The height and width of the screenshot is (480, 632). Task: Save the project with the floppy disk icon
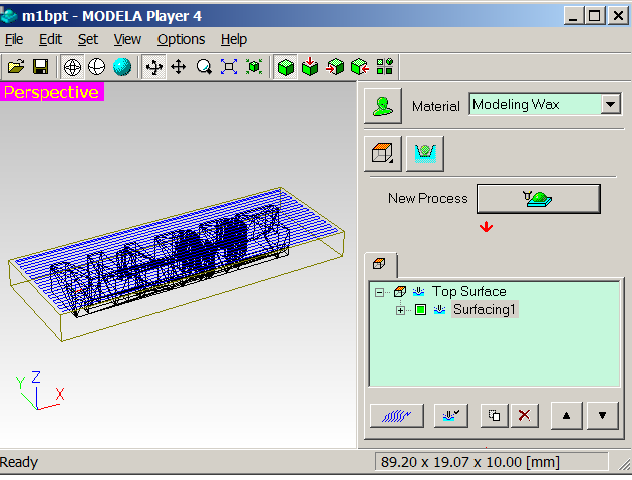41,66
